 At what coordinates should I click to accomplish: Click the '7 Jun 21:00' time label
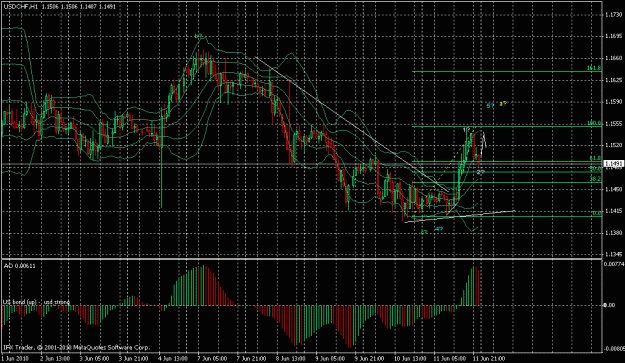coord(252,359)
